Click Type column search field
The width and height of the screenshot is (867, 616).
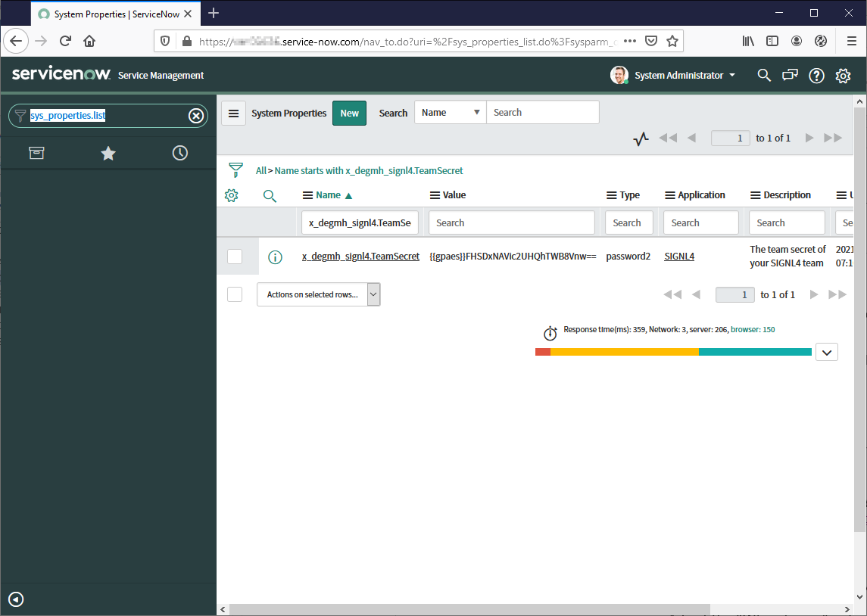[x=629, y=222]
